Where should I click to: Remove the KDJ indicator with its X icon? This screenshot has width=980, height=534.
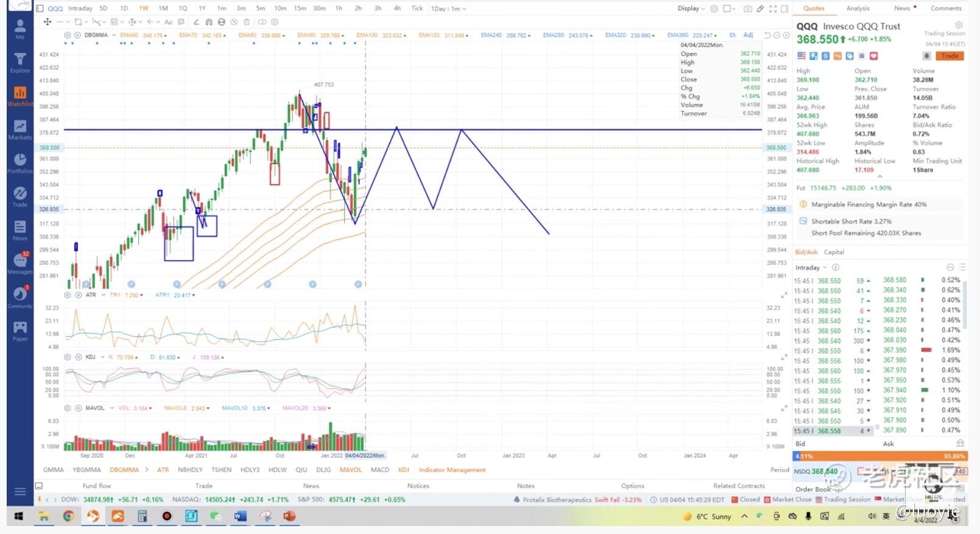pyautogui.click(x=78, y=357)
